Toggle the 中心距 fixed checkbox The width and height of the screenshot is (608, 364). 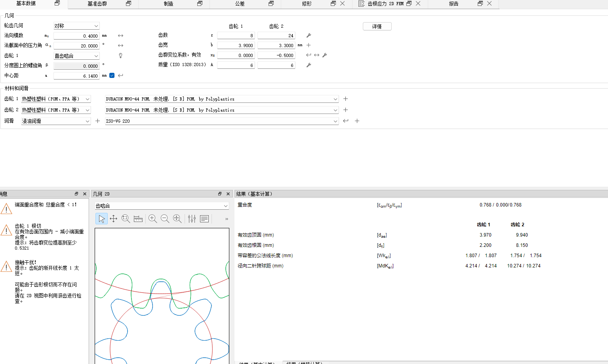112,75
